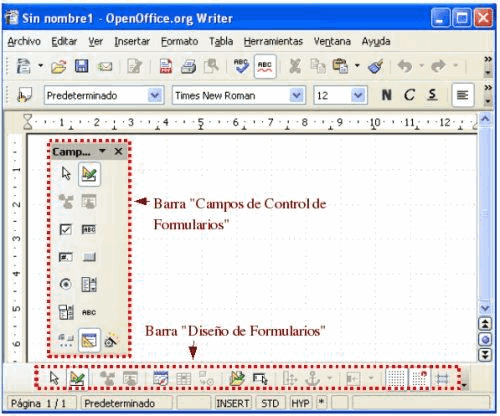The height and width of the screenshot is (416, 500).
Task: Open the Ventana menu
Action: 332,41
